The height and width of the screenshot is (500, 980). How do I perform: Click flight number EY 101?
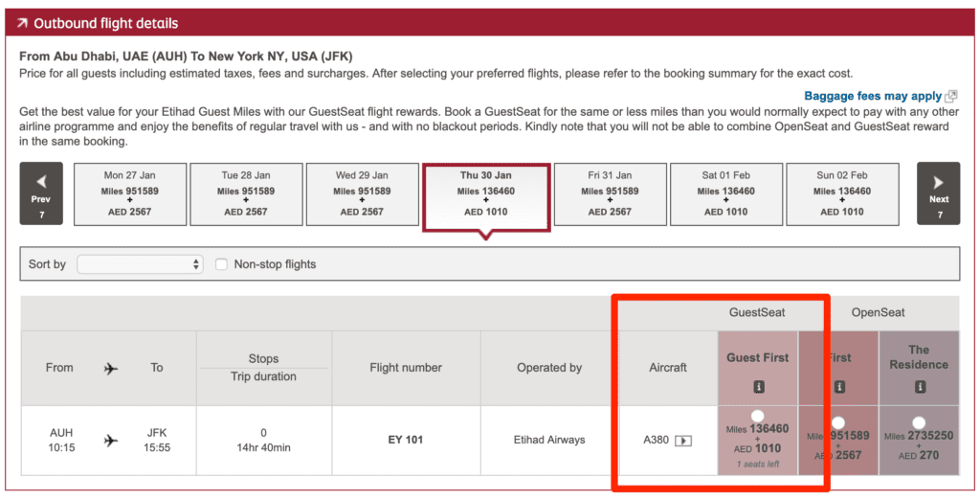(406, 441)
